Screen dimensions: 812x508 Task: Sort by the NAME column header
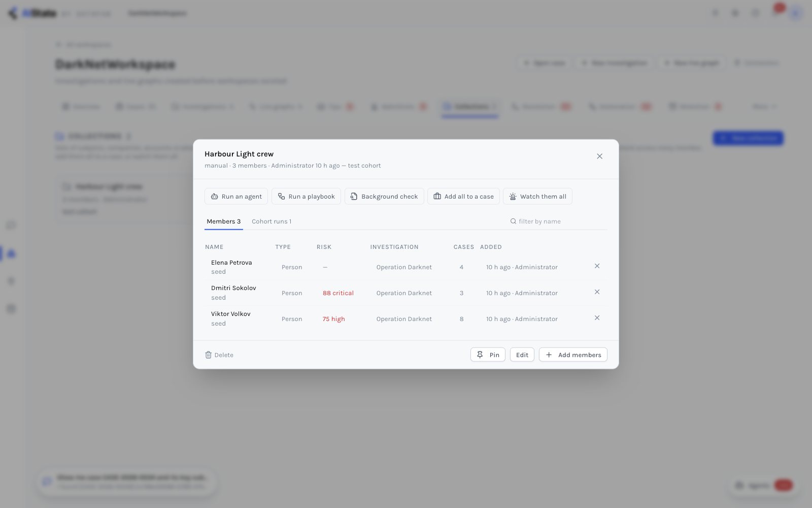[x=214, y=247]
